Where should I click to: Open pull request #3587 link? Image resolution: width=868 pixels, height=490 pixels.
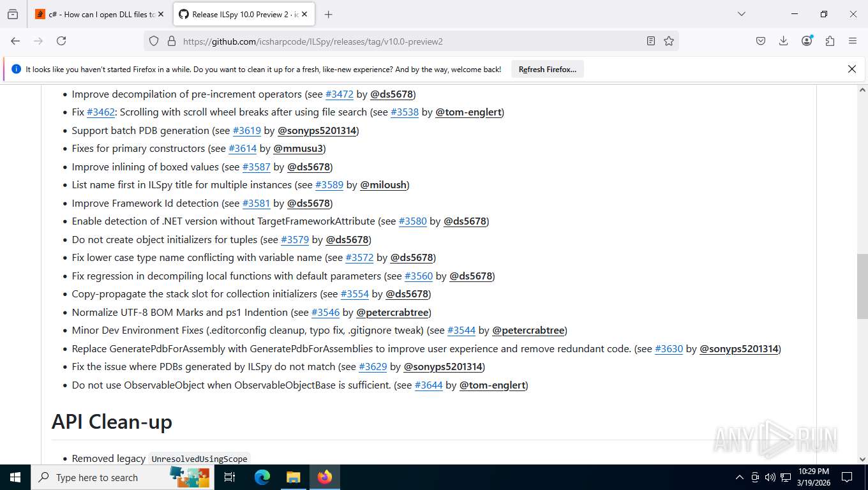click(x=257, y=167)
